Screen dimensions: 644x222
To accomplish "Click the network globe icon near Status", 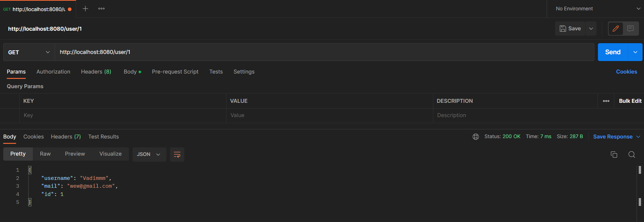I will point(476,137).
